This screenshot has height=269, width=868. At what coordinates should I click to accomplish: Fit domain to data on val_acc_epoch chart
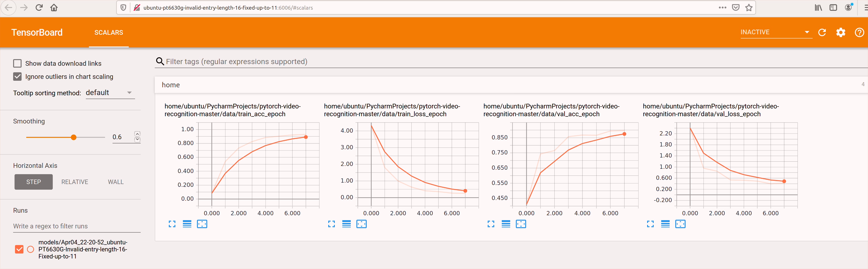[x=521, y=224]
